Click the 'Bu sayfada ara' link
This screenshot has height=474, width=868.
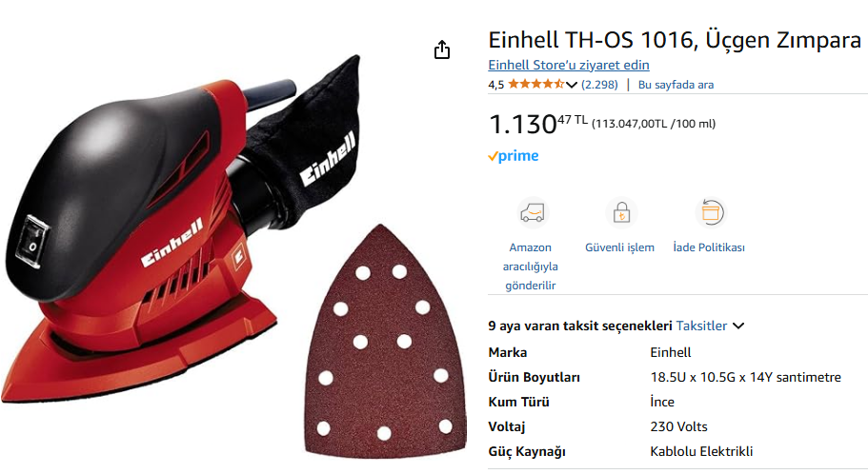(x=676, y=85)
